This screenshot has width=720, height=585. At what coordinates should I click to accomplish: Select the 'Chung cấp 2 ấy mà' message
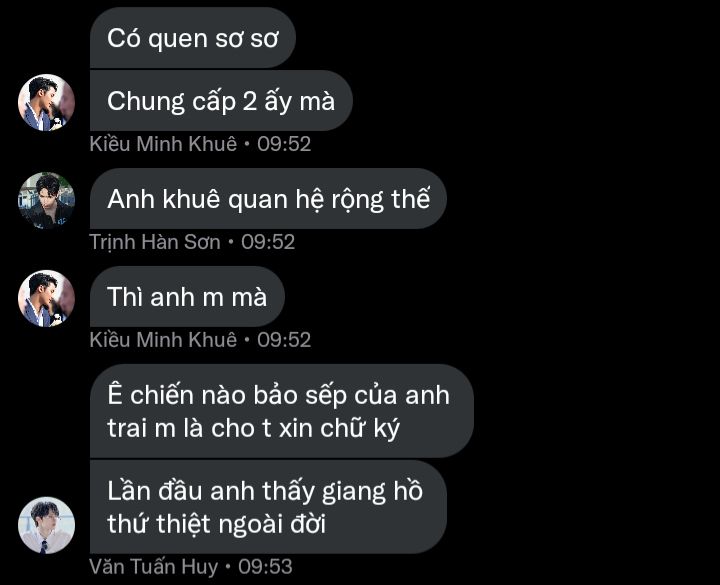[221, 101]
